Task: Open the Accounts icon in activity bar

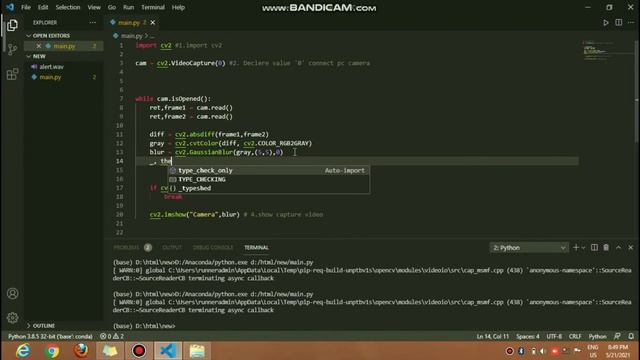Action: [x=12, y=293]
